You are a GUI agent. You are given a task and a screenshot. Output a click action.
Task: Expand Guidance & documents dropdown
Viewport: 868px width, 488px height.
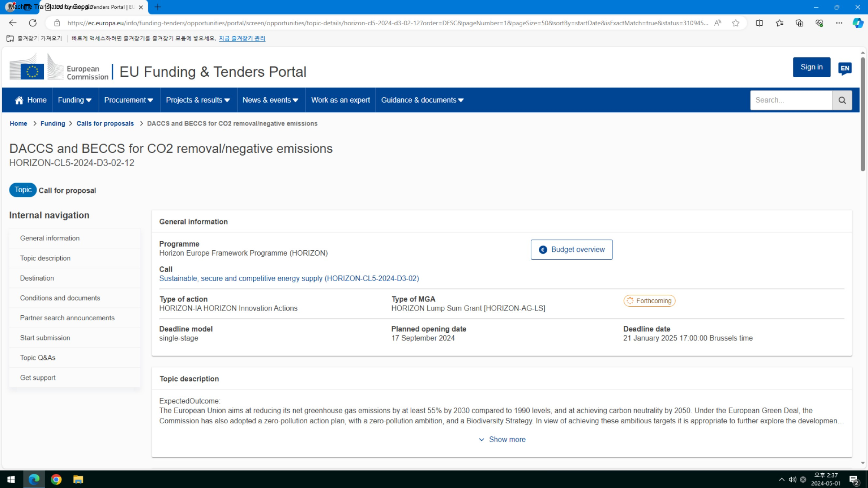click(x=422, y=100)
